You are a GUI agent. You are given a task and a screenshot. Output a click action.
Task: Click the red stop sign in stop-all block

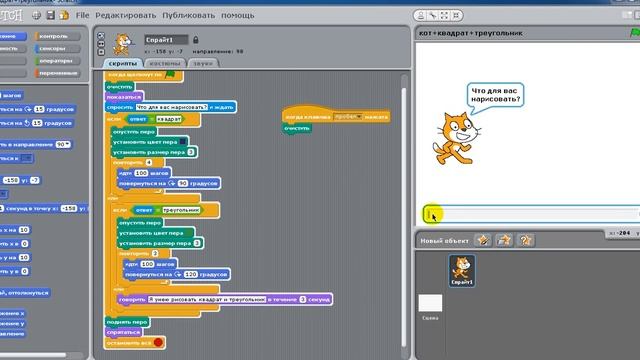[158, 343]
